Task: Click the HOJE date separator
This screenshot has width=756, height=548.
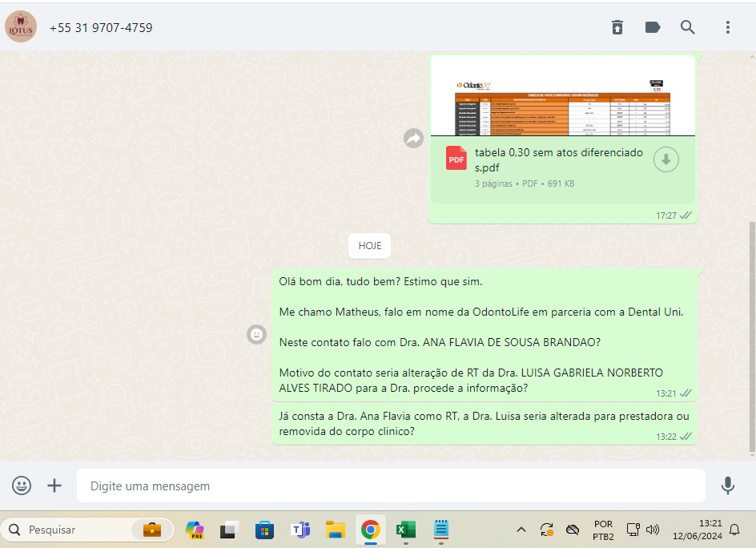Action: pyautogui.click(x=370, y=246)
